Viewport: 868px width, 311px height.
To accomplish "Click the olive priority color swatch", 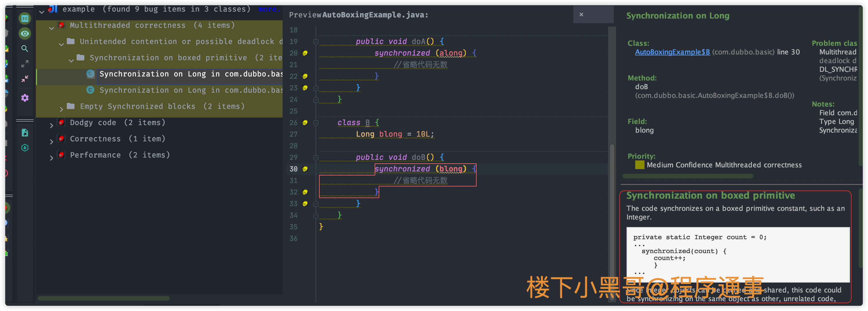I will tap(639, 165).
